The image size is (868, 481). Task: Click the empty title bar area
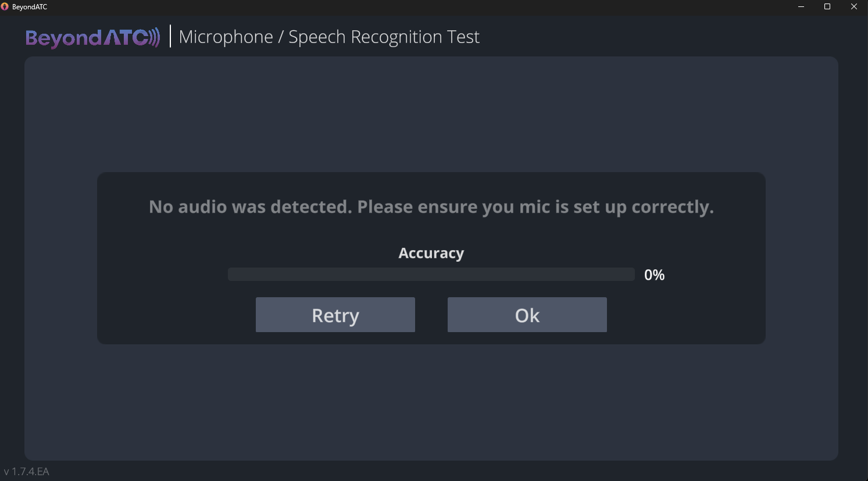click(407, 7)
